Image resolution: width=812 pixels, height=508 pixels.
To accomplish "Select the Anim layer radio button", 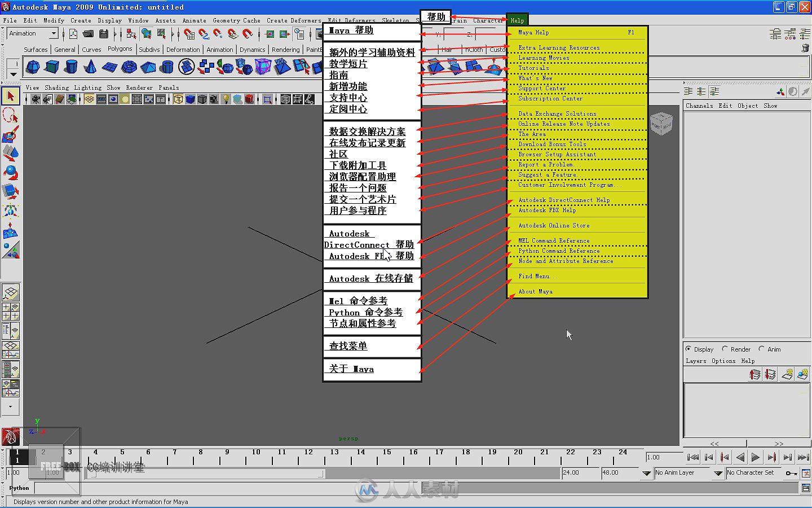I will coord(761,349).
